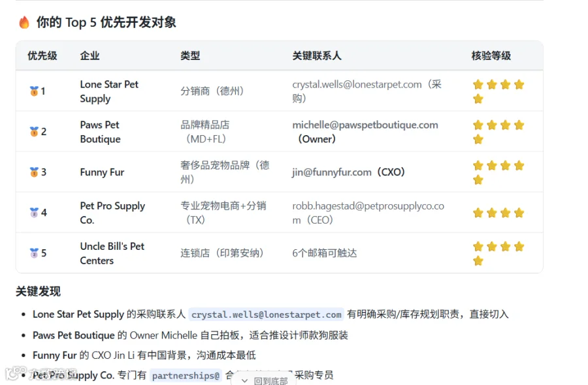This screenshot has height=385, width=588.
Task: Click the 优先级 column header
Action: [42, 56]
